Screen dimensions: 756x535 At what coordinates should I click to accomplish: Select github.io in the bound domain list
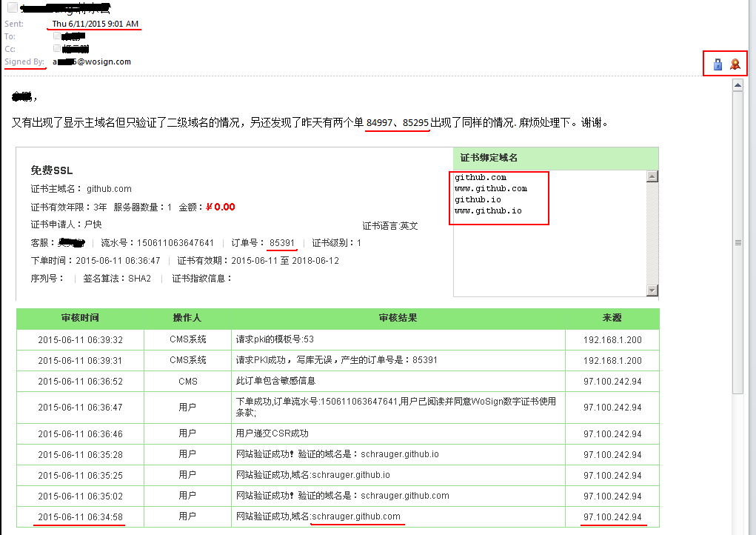click(x=478, y=200)
